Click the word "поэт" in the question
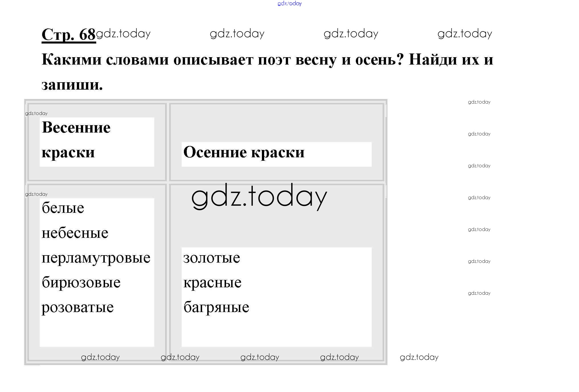 point(274,60)
